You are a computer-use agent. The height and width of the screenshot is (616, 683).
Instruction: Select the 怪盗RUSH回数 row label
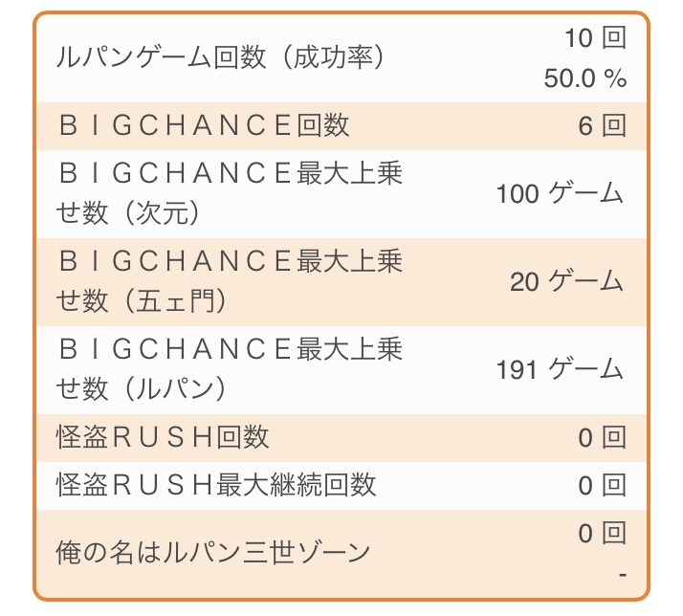163,437
